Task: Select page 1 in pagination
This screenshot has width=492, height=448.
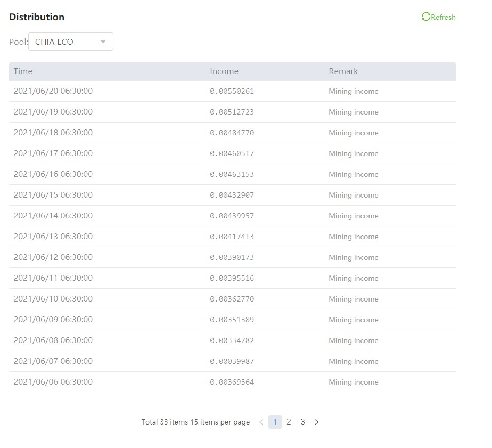Action: click(x=275, y=421)
